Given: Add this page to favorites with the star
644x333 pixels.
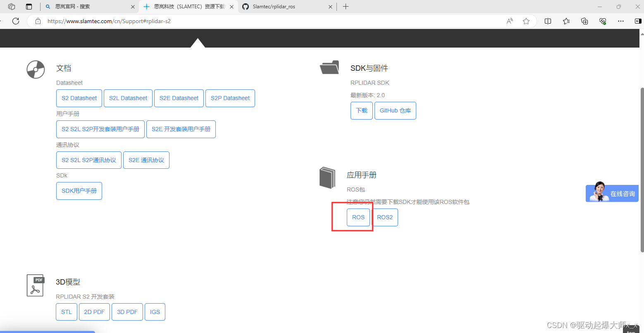Looking at the screenshot, I should (526, 21).
